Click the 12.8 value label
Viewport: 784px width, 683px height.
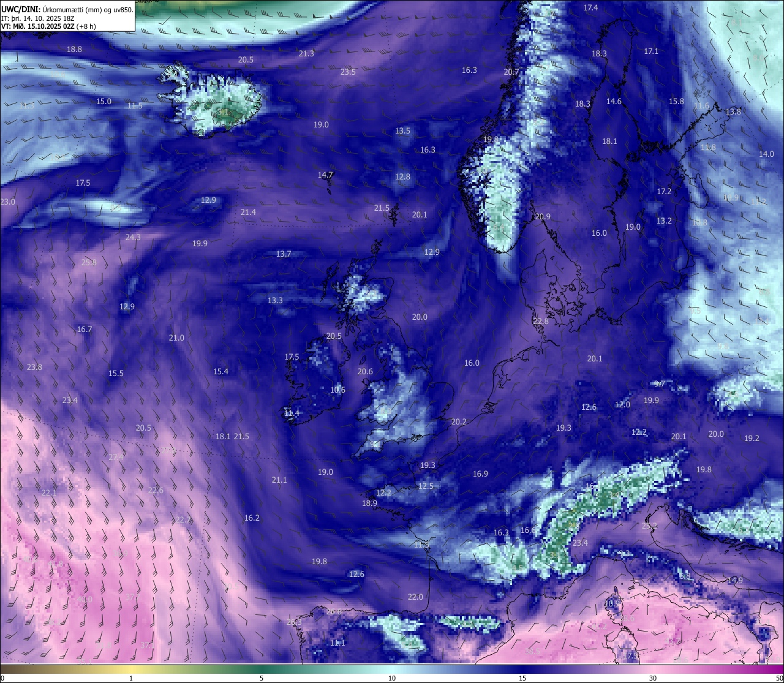[x=402, y=176]
